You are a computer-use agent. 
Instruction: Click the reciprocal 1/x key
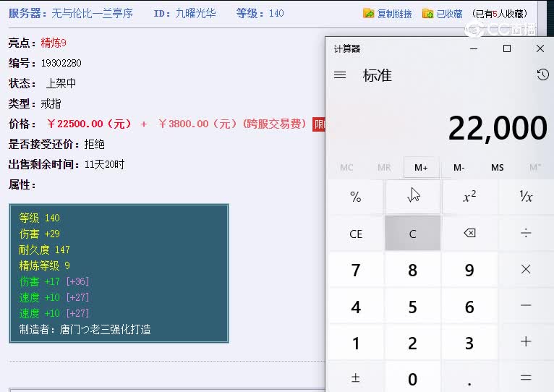click(526, 197)
